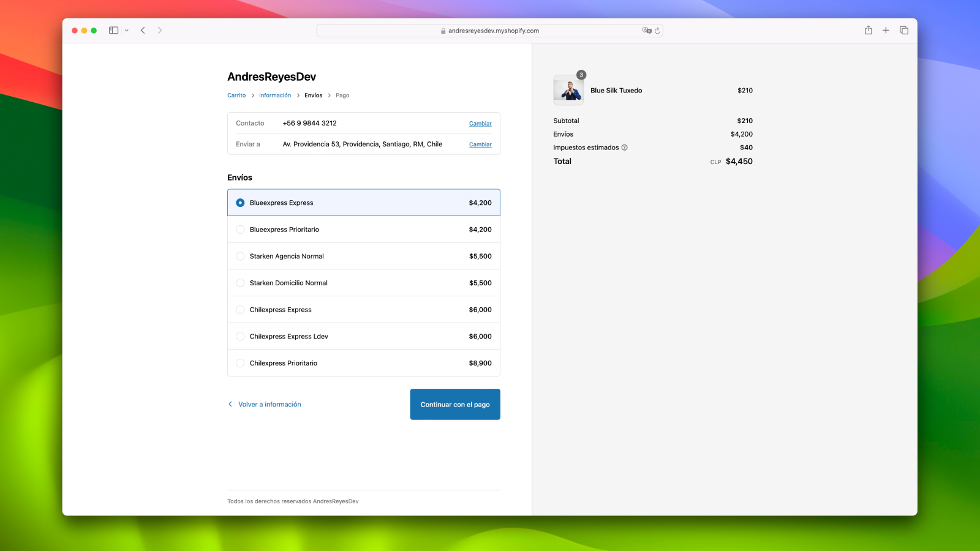Image resolution: width=980 pixels, height=551 pixels.
Task: Click the help icon beside Impuestos estimados
Action: click(624, 148)
